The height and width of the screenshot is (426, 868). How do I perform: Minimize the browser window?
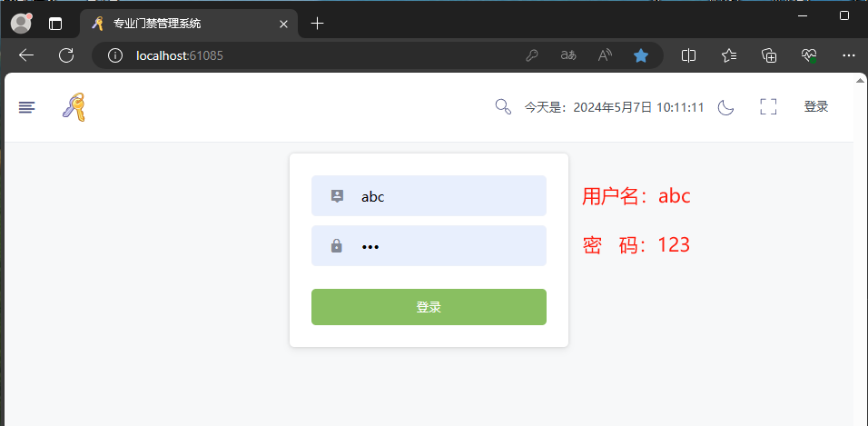pyautogui.click(x=802, y=15)
